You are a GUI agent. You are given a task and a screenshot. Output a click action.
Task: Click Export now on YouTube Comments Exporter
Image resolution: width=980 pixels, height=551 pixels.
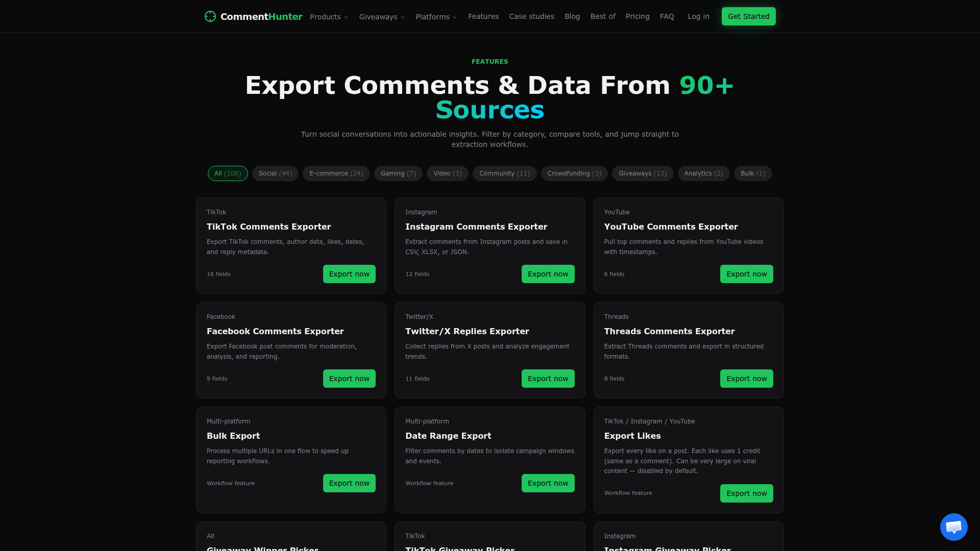point(746,274)
